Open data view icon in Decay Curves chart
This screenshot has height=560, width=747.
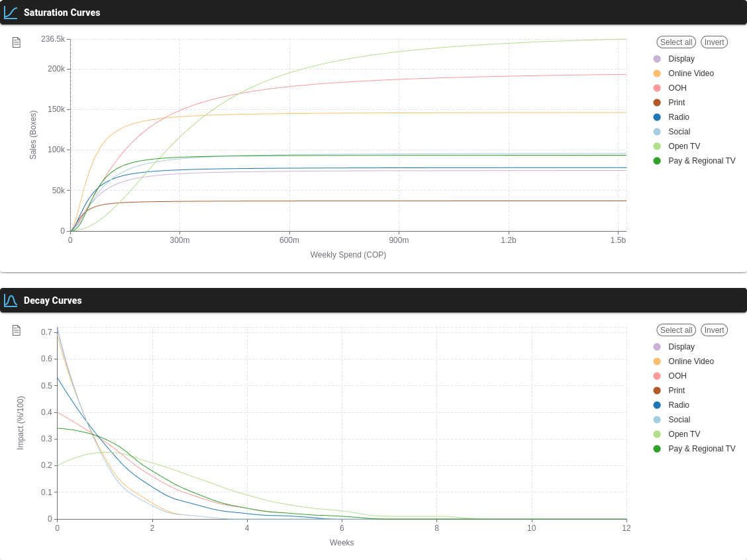(x=17, y=330)
